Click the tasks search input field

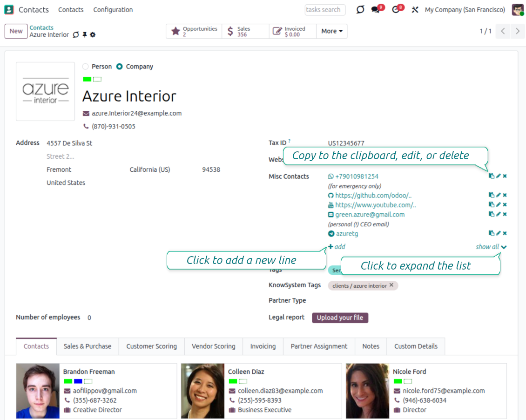tap(325, 10)
